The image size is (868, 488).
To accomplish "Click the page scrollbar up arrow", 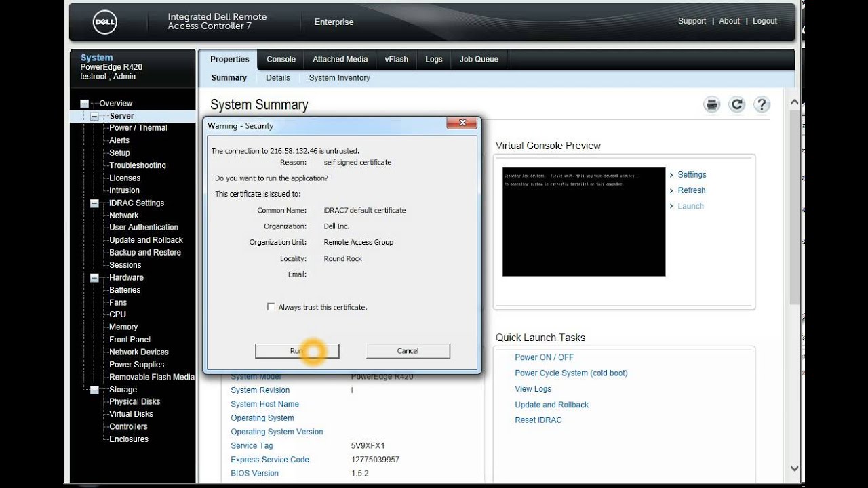I will pyautogui.click(x=795, y=102).
